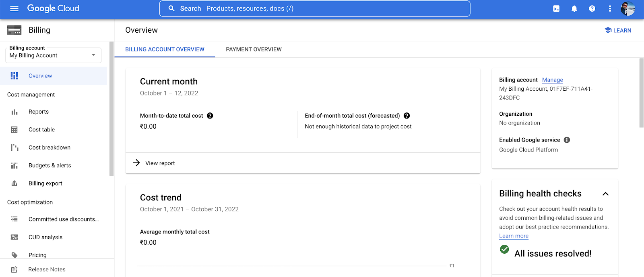
Task: Click 'Not enough historical data to project cost'
Action: click(x=358, y=127)
